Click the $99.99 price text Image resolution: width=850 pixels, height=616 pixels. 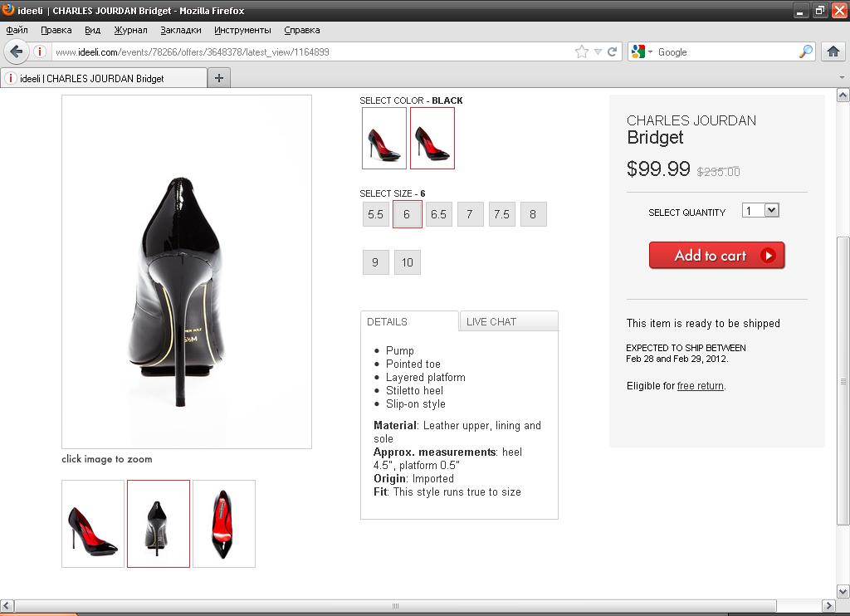(x=658, y=169)
